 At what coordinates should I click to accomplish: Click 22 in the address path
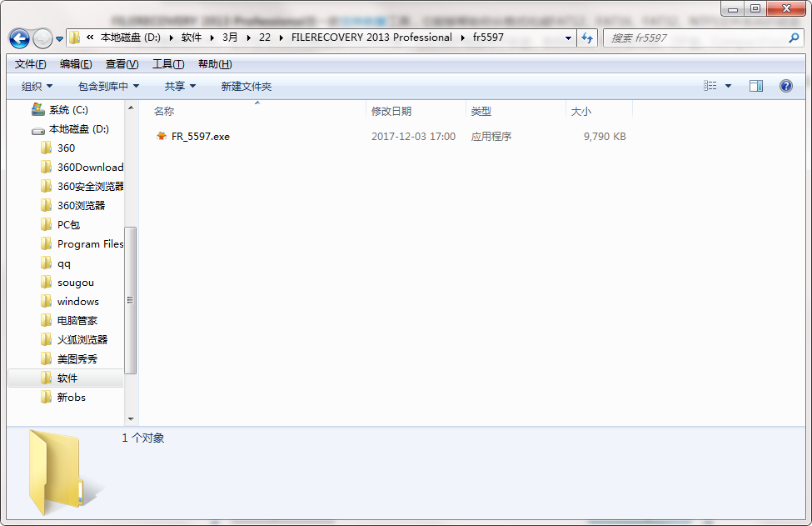pos(265,38)
